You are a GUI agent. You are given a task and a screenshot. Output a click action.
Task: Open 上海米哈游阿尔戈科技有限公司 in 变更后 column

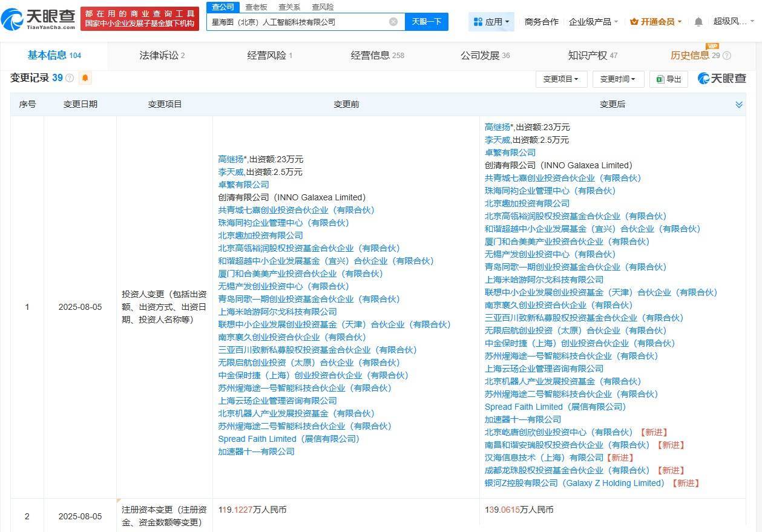tap(544, 280)
